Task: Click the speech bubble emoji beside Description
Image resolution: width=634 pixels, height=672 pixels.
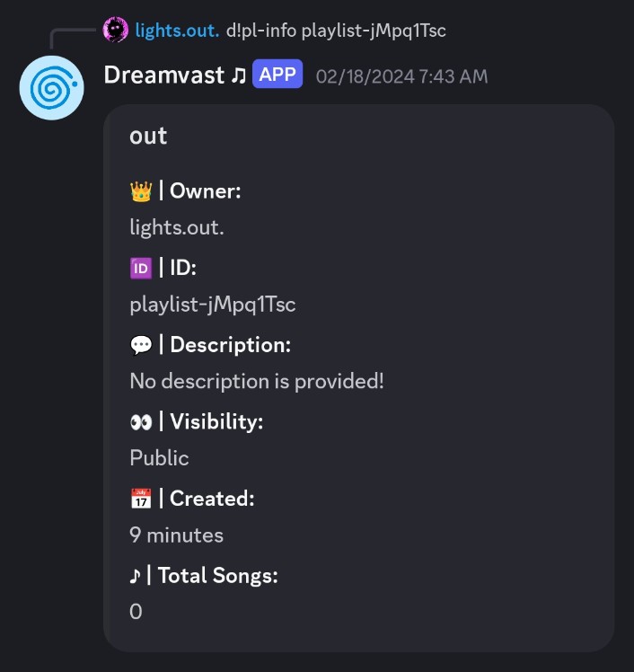Action: point(141,345)
